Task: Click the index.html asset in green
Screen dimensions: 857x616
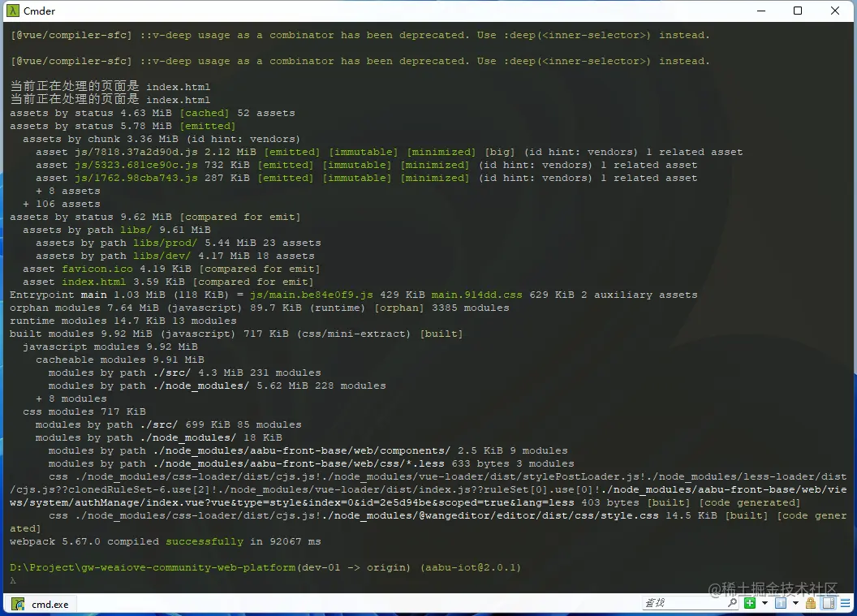Action: pos(93,282)
